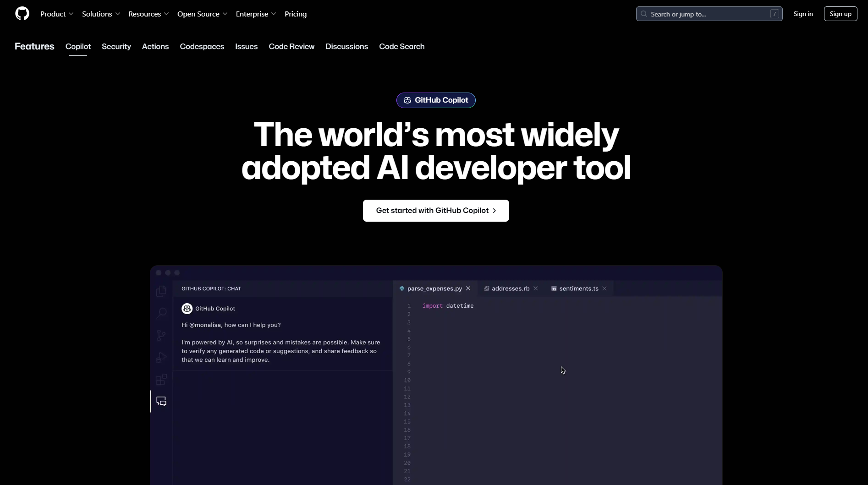Open the Pricing page link

[296, 14]
